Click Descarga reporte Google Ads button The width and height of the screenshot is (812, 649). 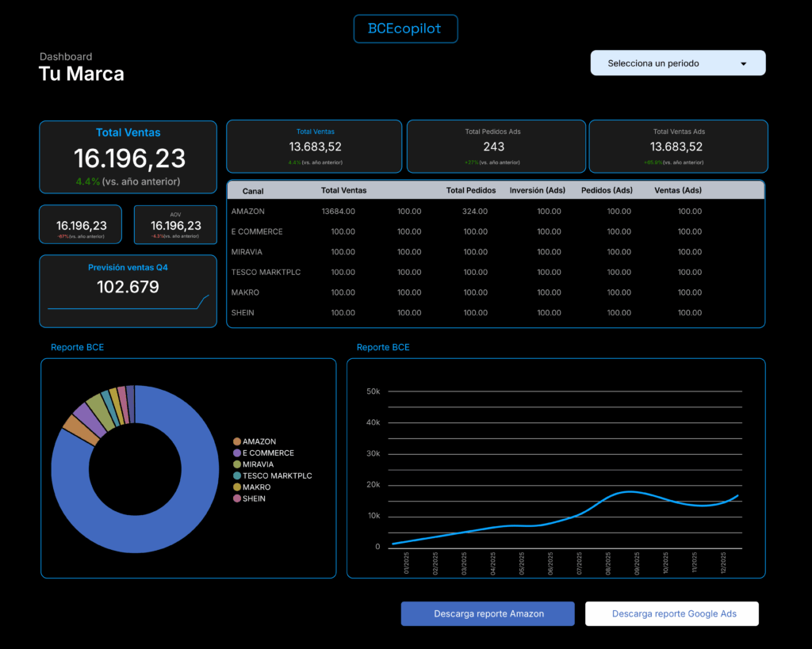(672, 614)
